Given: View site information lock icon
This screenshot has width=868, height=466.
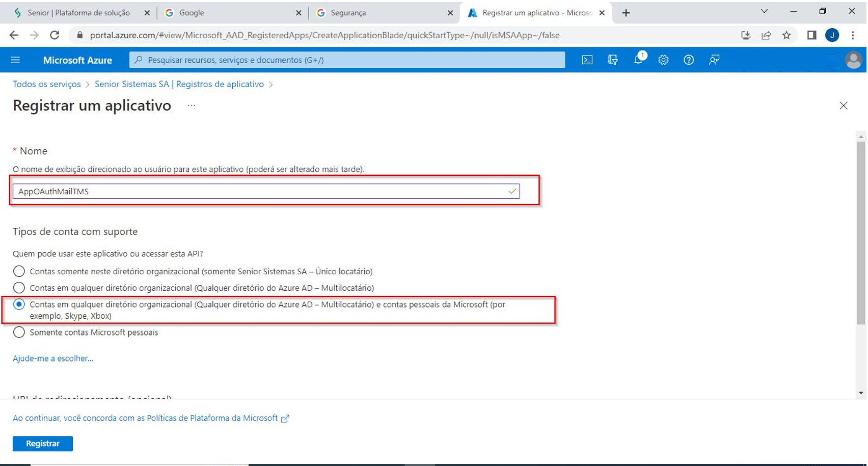Looking at the screenshot, I should pos(79,35).
